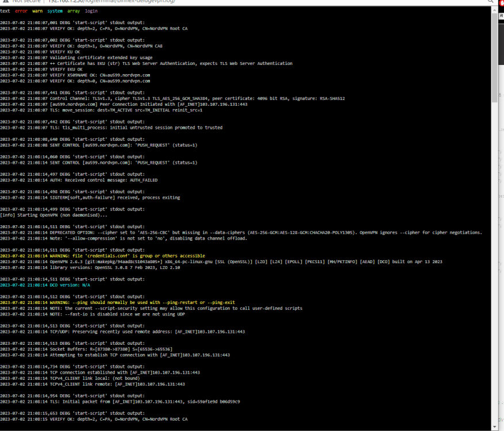Click the scrollbar up arrow of the log page
The image size is (504, 431).
[494, 10]
